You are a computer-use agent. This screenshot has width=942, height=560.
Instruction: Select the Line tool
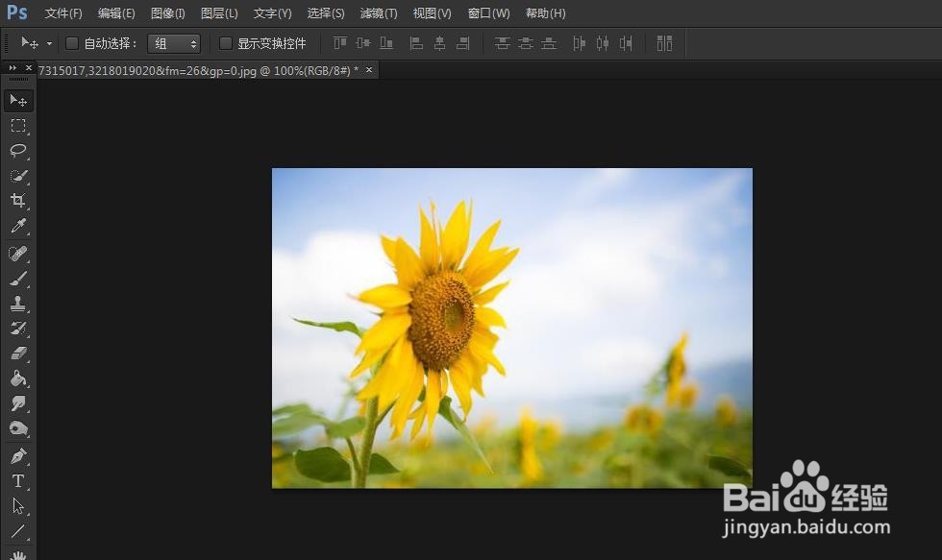click(18, 531)
